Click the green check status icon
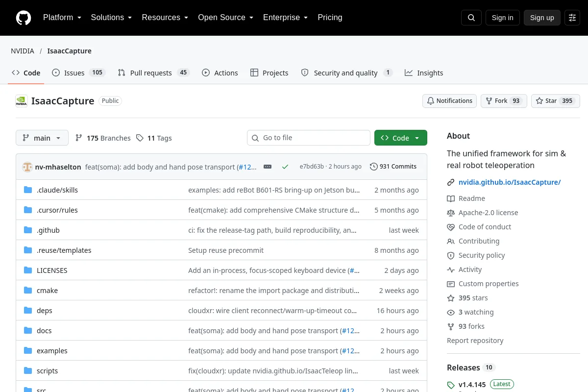The height and width of the screenshot is (392, 588). [x=285, y=167]
